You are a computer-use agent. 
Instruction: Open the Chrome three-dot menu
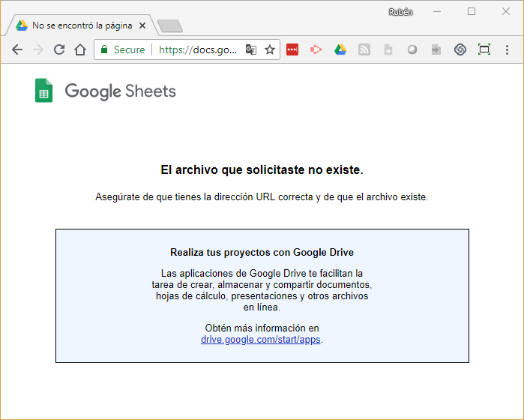tap(507, 49)
